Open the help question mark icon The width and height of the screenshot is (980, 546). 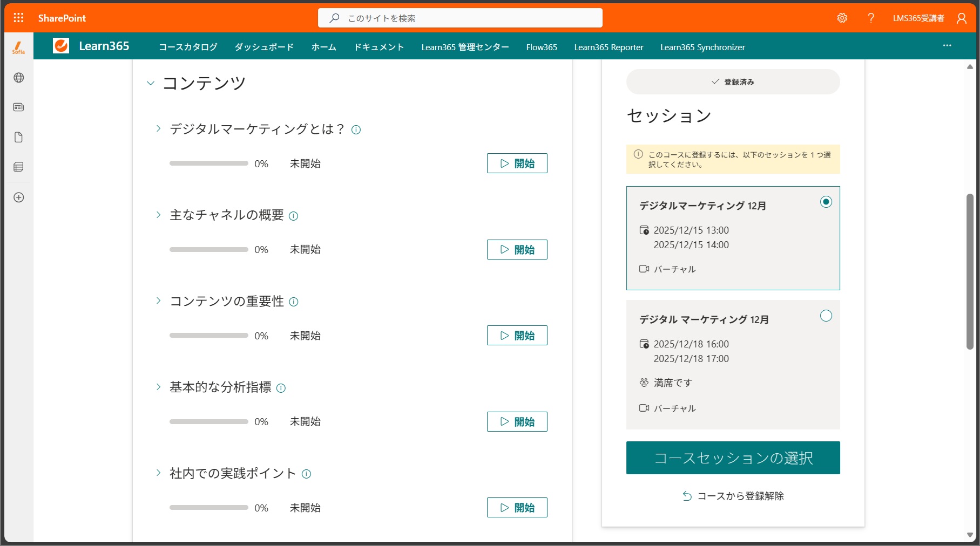coord(871,18)
